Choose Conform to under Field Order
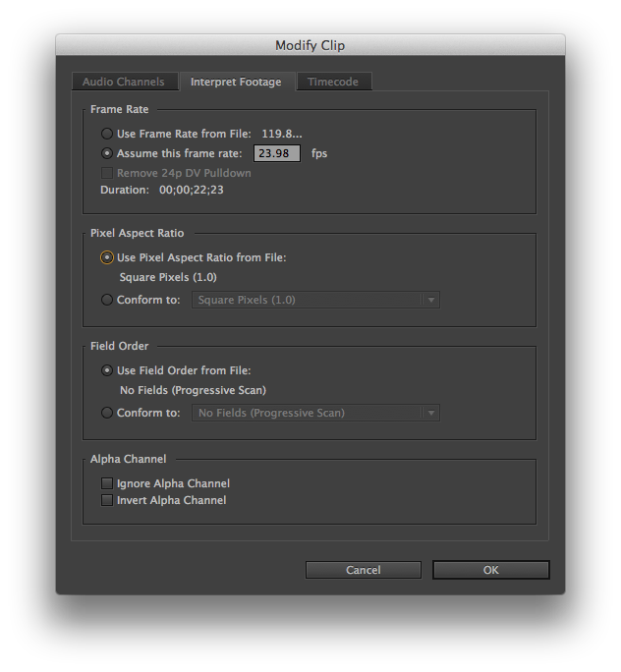 [x=107, y=413]
